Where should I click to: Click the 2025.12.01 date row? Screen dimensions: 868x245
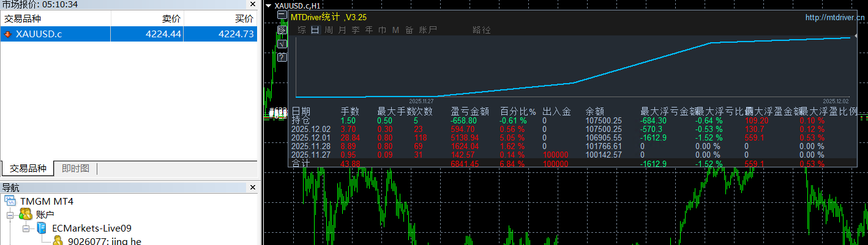311,137
